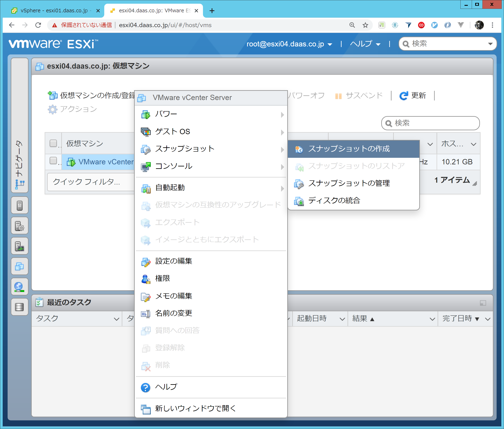Choose メモの編集 from context menu

[x=211, y=296]
